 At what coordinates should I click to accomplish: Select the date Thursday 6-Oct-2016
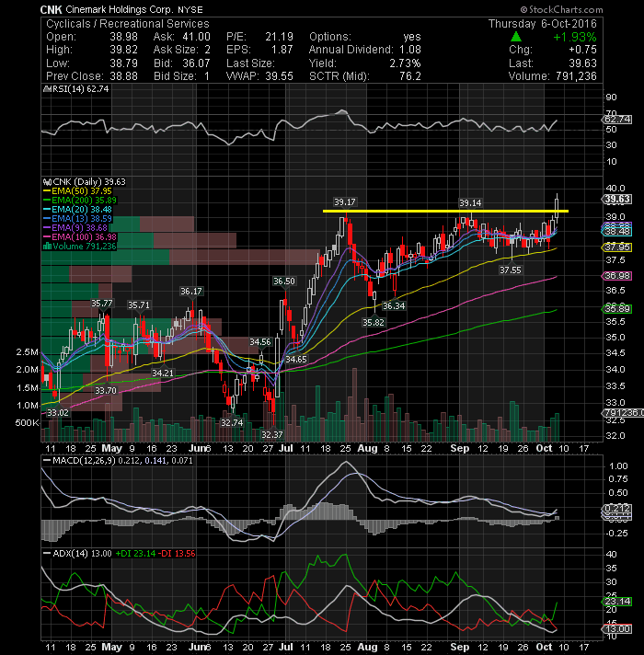[x=543, y=24]
